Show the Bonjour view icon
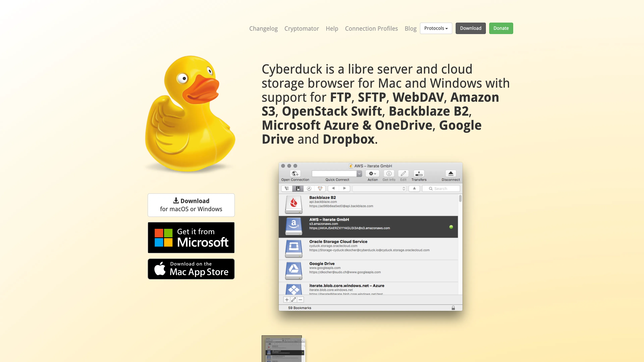This screenshot has height=362, width=644. (320, 188)
